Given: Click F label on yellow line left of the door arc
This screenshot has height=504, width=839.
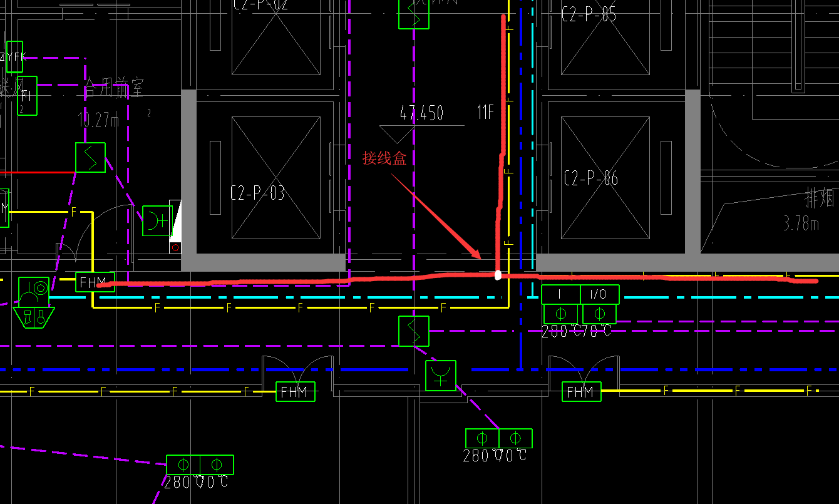Looking at the screenshot, I should click(x=74, y=212).
